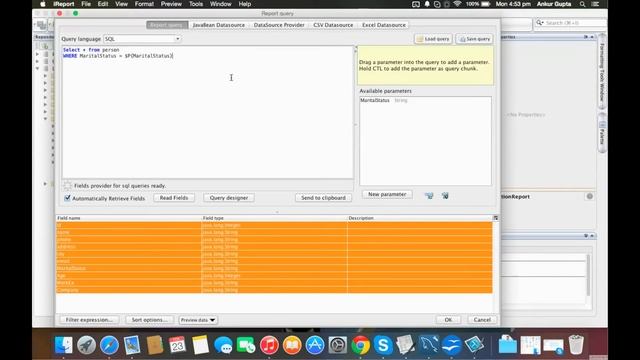This screenshot has width=640, height=360.
Task: Open Calendar app showing 23
Action: pyautogui.click(x=177, y=345)
